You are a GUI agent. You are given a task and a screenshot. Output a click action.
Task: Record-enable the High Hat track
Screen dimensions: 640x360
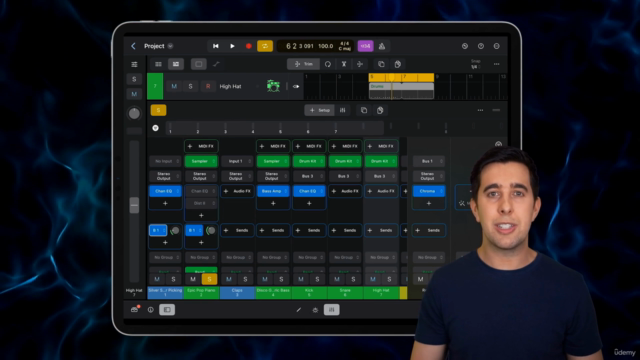point(208,86)
